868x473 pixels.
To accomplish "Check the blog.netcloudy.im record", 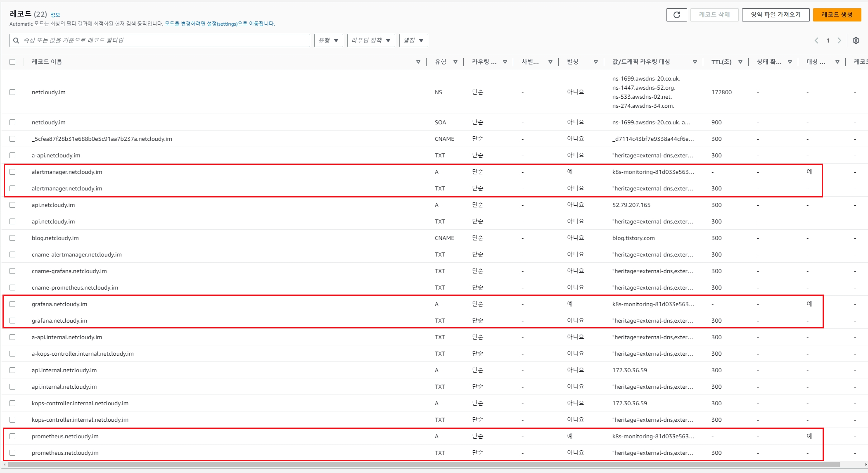I will pos(12,238).
